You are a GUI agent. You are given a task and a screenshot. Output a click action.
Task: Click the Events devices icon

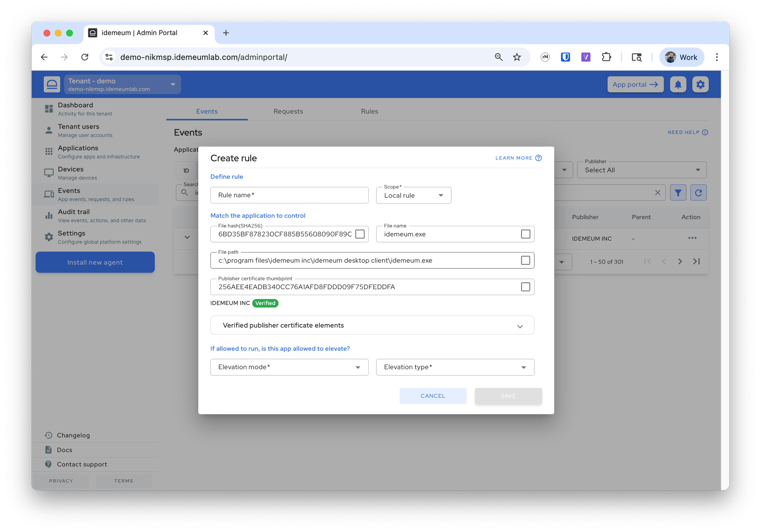point(49,194)
